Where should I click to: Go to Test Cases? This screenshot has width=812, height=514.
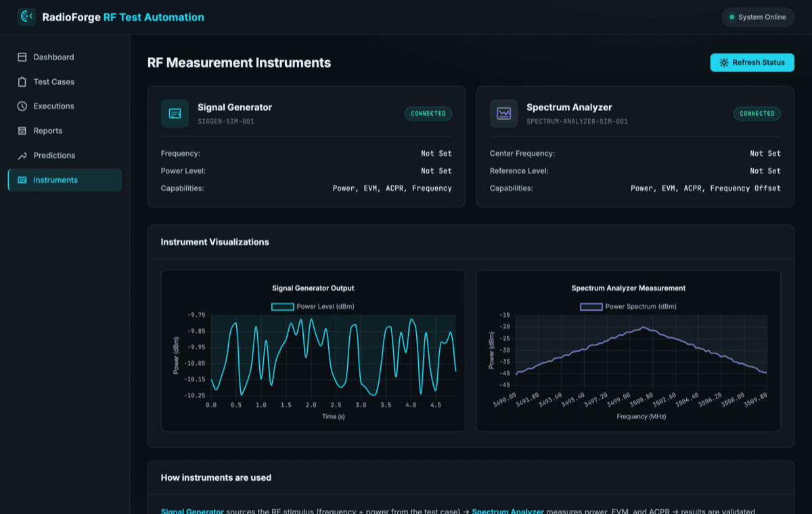(x=65, y=82)
